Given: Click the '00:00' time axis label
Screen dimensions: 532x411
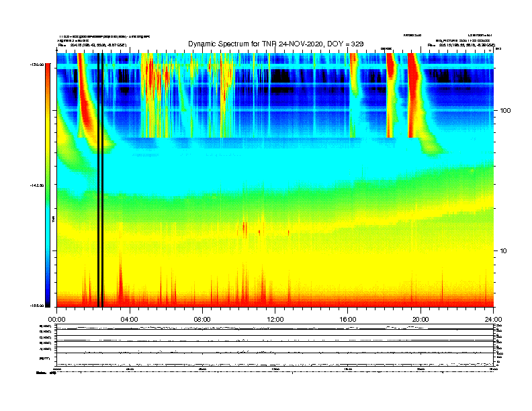Looking at the screenshot, I should pyautogui.click(x=56, y=320).
